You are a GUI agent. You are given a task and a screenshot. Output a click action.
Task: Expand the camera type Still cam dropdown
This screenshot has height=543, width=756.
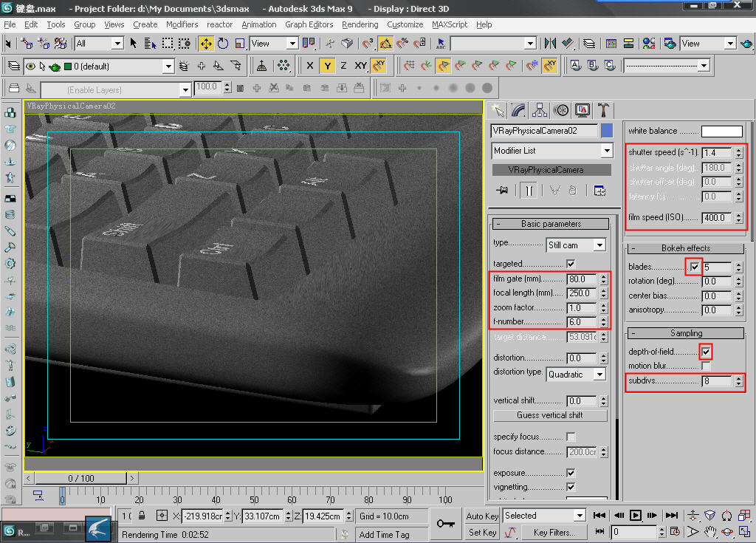576,245
